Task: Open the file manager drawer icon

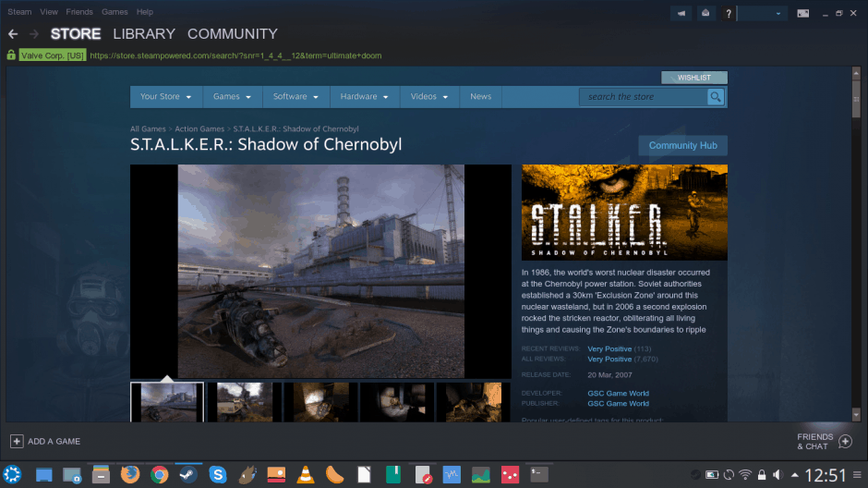Action: point(101,475)
